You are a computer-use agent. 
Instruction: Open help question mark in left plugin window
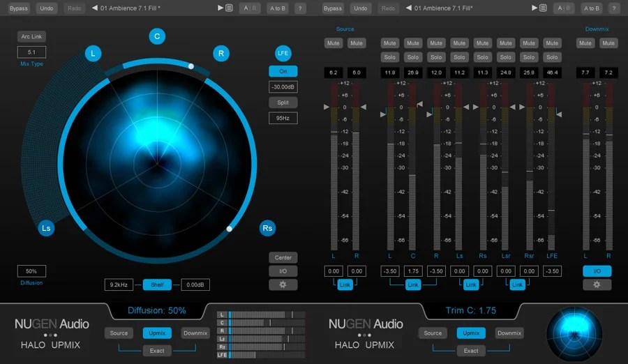300,8
